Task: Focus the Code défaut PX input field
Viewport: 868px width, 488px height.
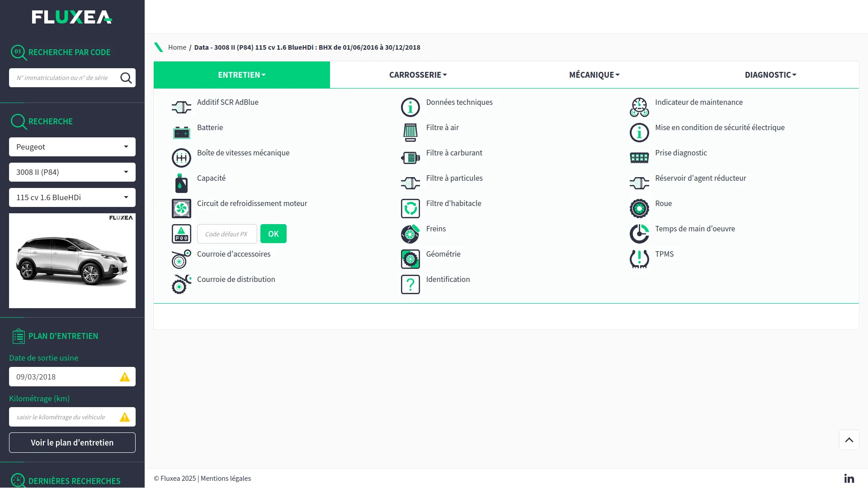Action: [227, 234]
